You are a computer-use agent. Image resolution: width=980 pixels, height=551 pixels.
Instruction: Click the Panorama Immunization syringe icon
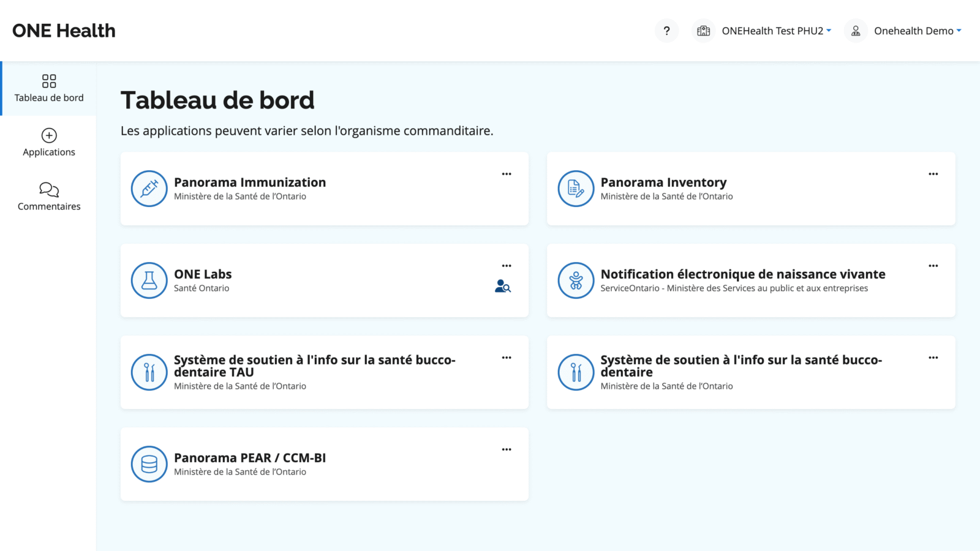coord(149,189)
